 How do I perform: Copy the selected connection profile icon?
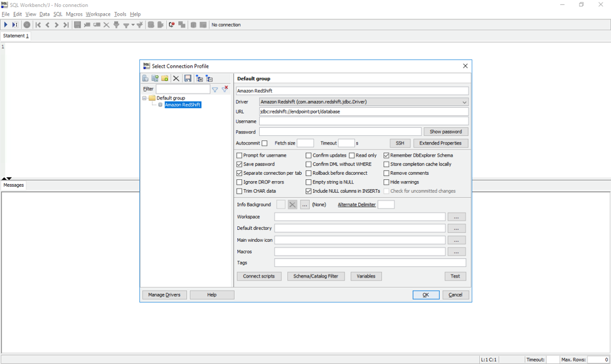pyautogui.click(x=155, y=78)
